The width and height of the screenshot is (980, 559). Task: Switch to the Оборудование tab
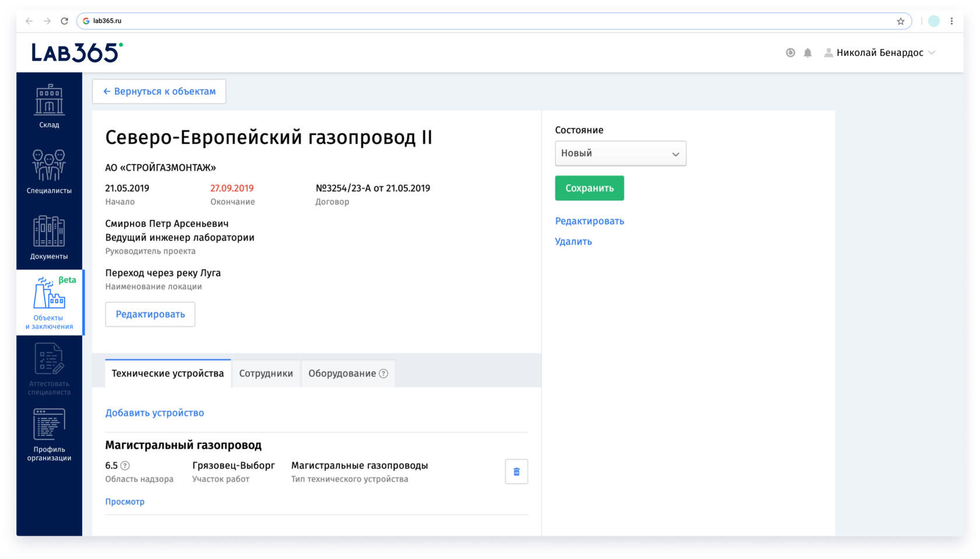point(348,373)
